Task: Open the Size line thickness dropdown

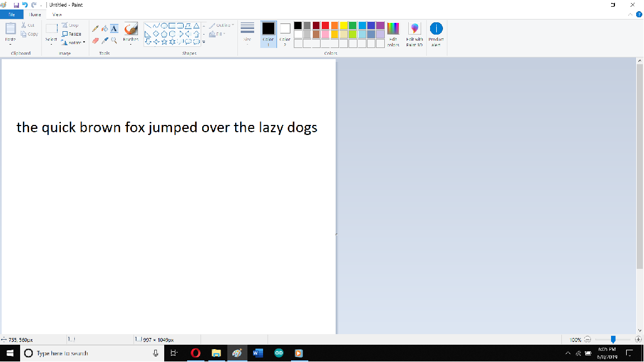Action: click(247, 33)
